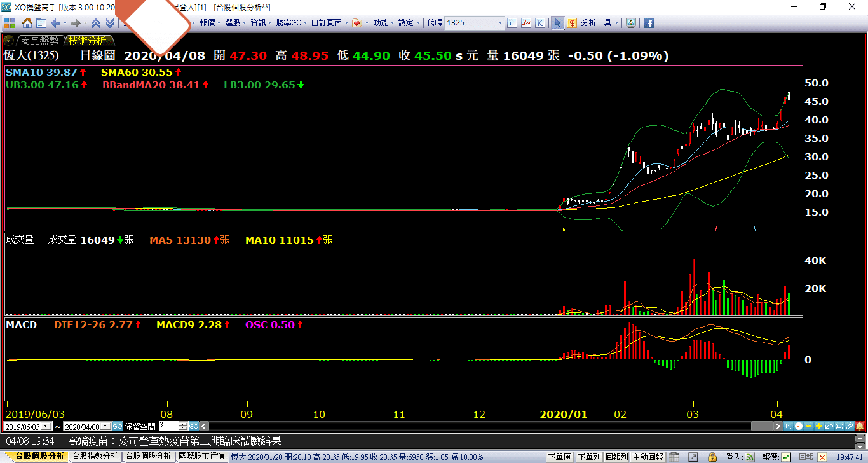Image resolution: width=868 pixels, height=463 pixels.
Task: Click the 主動回報 button
Action: [x=648, y=457]
